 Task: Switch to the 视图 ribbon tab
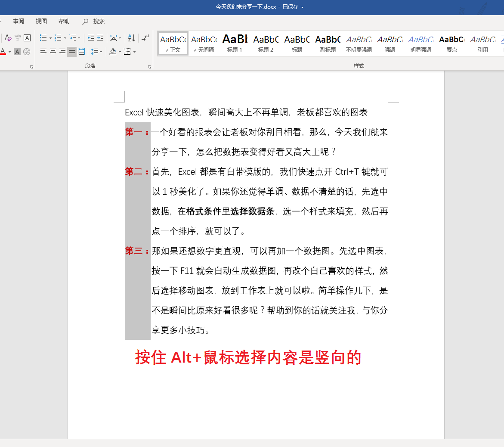tap(41, 21)
